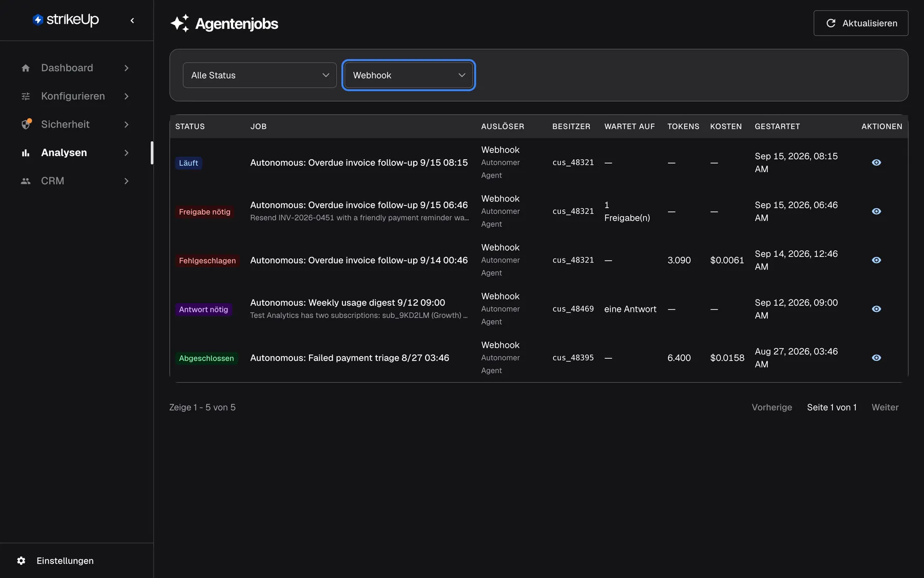Image resolution: width=924 pixels, height=578 pixels.
Task: Expand the Analysen submenu chevron
Action: (x=126, y=153)
